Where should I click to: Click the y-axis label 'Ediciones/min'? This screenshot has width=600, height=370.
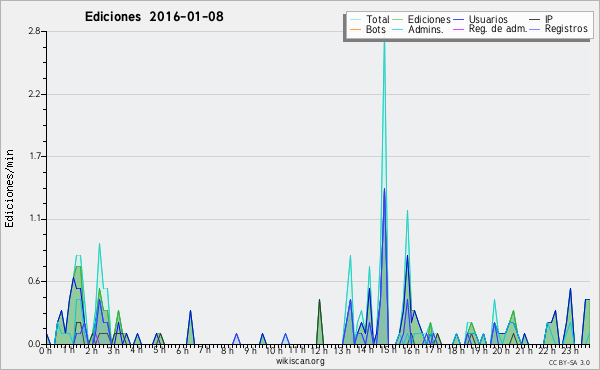[x=9, y=188]
